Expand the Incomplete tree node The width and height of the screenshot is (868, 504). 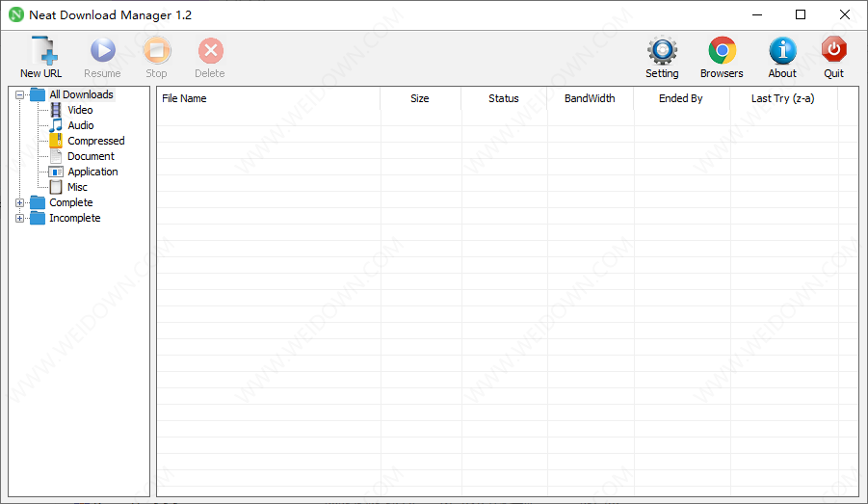click(x=19, y=218)
